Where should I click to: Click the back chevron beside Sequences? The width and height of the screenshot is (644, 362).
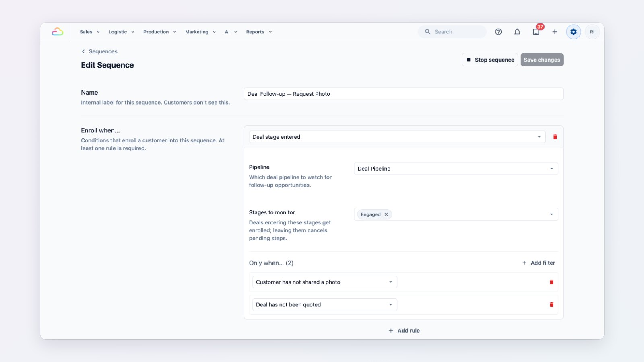click(x=83, y=51)
